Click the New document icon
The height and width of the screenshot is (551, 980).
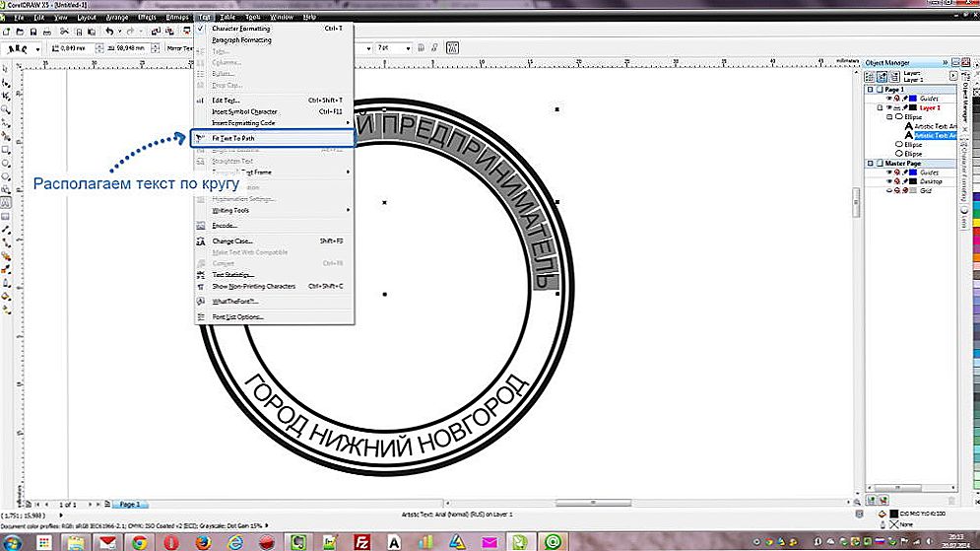pos(7,32)
